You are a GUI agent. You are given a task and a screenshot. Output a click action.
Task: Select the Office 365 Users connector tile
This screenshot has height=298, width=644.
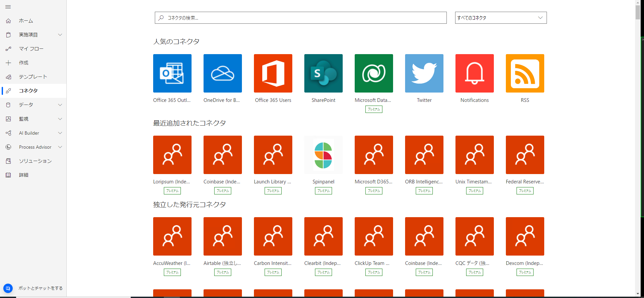[273, 73]
